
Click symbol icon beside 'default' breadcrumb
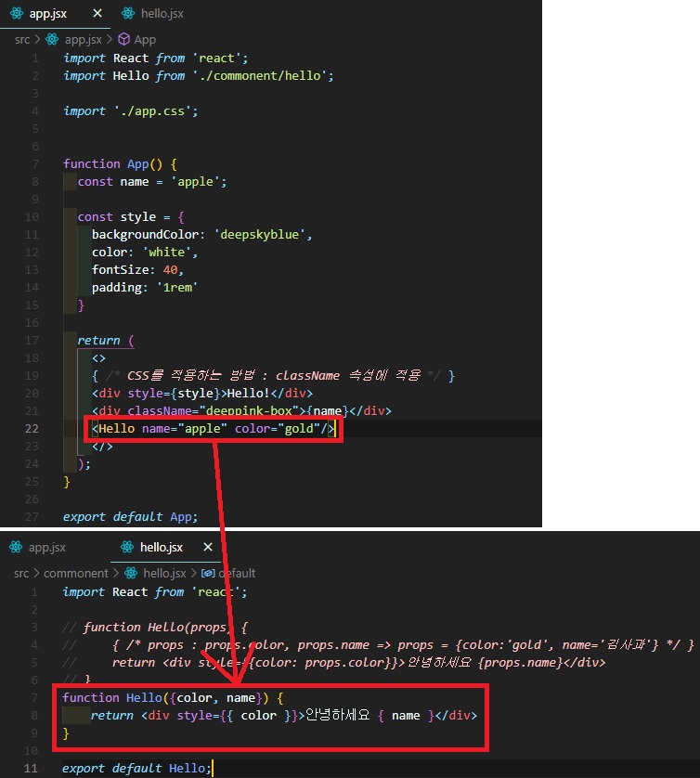pos(208,573)
